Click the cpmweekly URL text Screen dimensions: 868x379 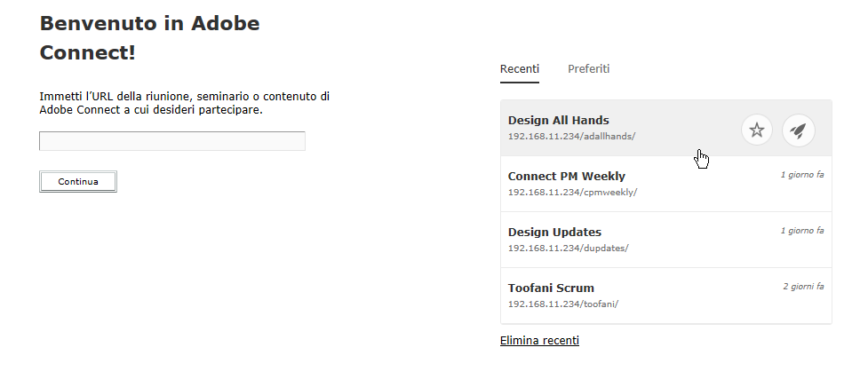click(x=572, y=192)
